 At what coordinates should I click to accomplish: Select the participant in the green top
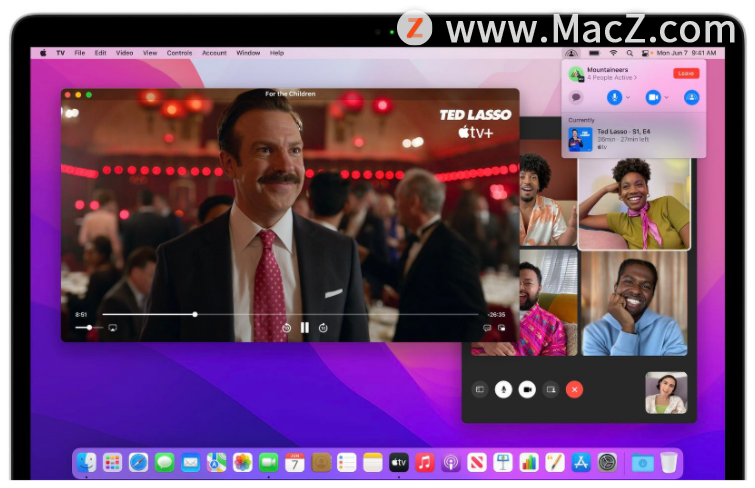tap(634, 204)
